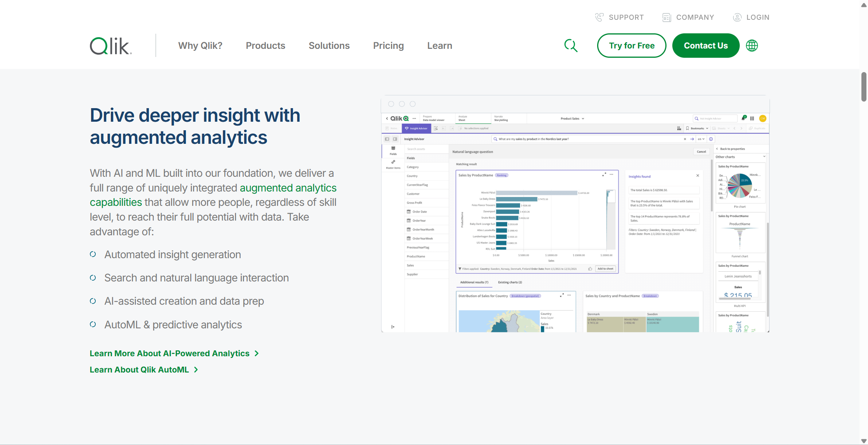Go to the Pricing menu item
This screenshot has width=868, height=445.
click(388, 46)
